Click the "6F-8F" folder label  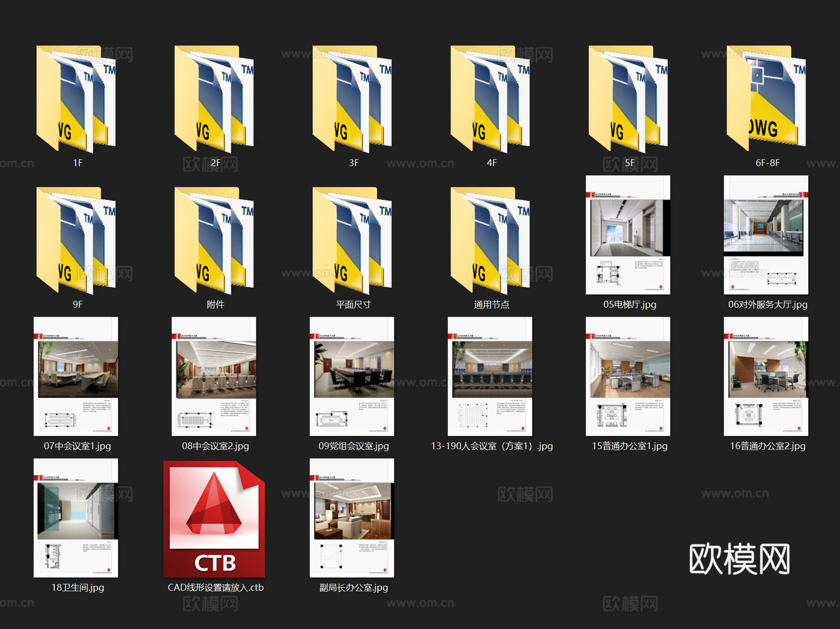[768, 163]
